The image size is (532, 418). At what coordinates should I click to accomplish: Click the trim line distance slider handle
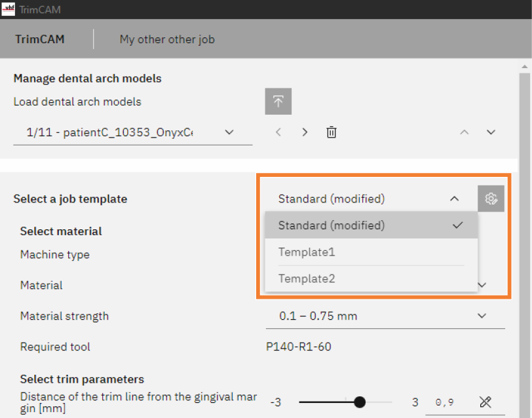(359, 402)
